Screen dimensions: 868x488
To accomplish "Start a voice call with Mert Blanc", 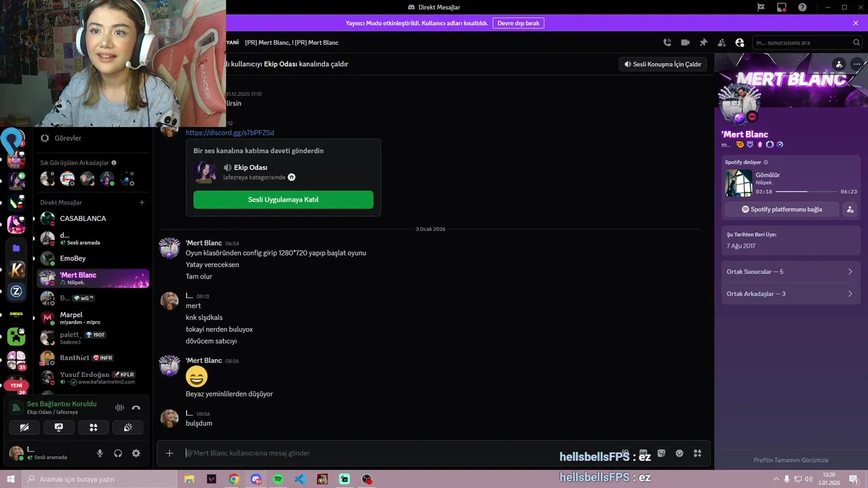I will tap(667, 43).
